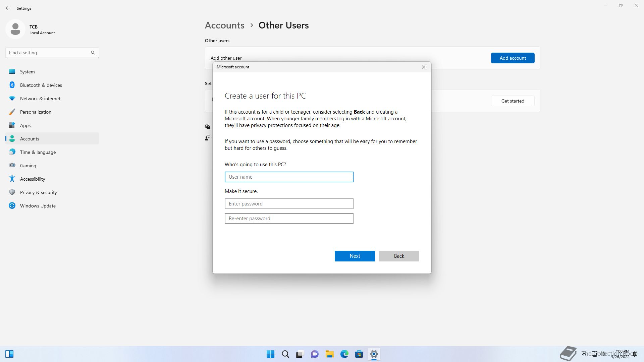This screenshot has width=644, height=362.
Task: Click the taskbar clock and date
Action: pos(620,354)
